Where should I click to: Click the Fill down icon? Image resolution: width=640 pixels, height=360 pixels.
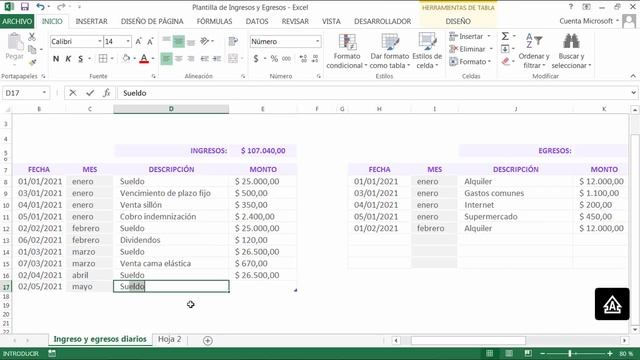[505, 49]
